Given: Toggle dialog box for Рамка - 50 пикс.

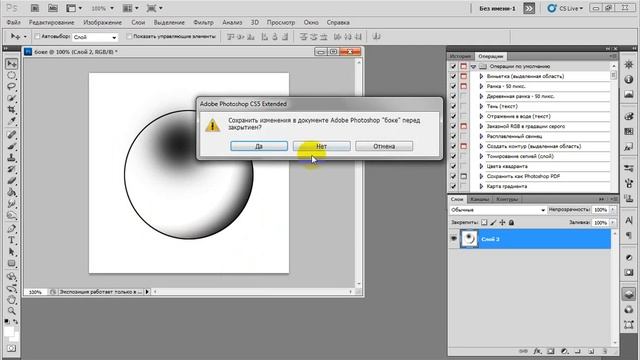Looking at the screenshot, I should point(464,86).
